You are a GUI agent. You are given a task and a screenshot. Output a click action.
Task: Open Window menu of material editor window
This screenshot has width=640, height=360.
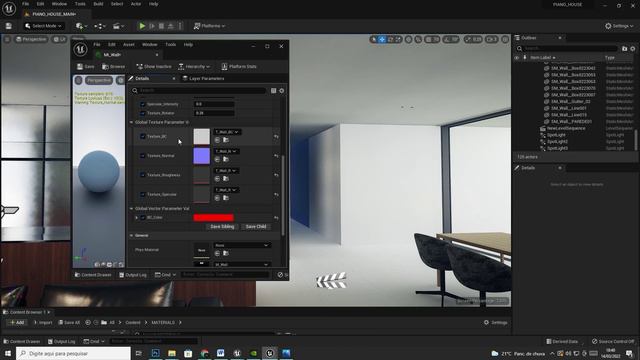tap(149, 44)
